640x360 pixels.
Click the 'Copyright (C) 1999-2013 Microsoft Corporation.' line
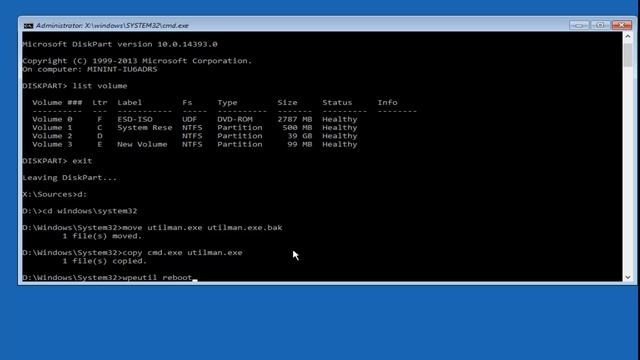pyautogui.click(x=137, y=61)
